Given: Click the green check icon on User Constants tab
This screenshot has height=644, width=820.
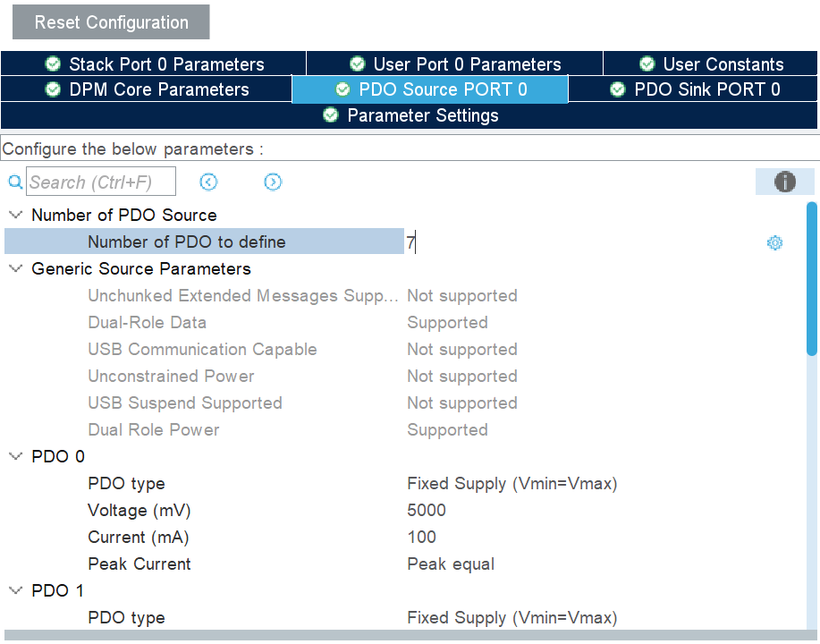Looking at the screenshot, I should coord(647,64).
